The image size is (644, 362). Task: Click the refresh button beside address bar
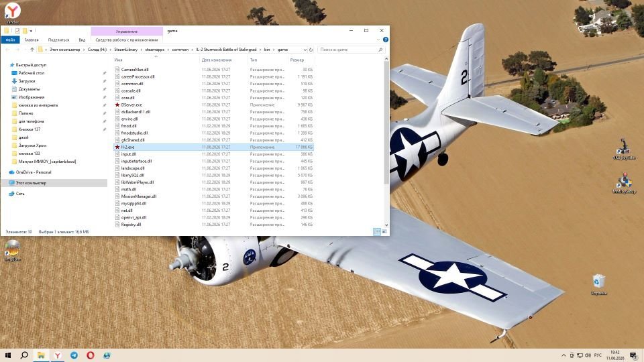311,50
